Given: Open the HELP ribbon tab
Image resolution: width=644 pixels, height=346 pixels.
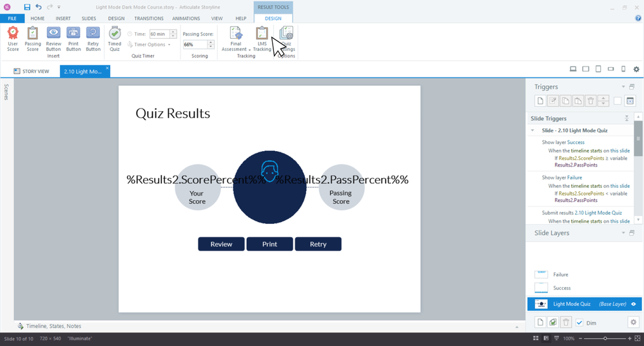Looking at the screenshot, I should coord(241,19).
